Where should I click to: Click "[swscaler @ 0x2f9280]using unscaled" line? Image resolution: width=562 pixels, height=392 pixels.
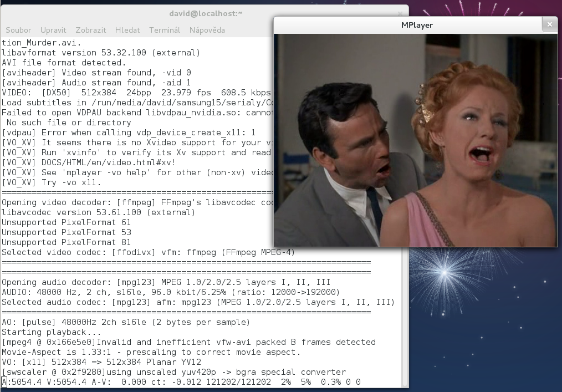pyautogui.click(x=174, y=372)
